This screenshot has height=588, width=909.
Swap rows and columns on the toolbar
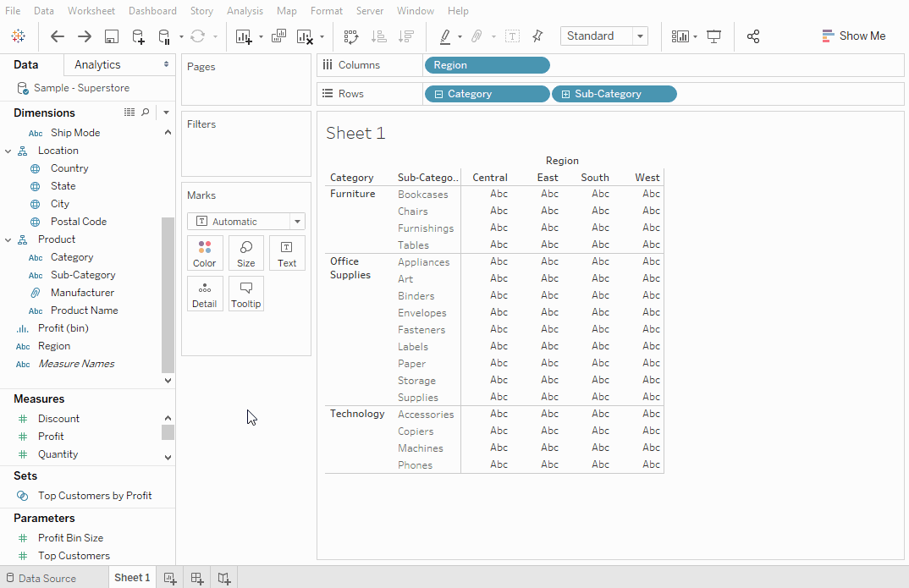click(352, 36)
